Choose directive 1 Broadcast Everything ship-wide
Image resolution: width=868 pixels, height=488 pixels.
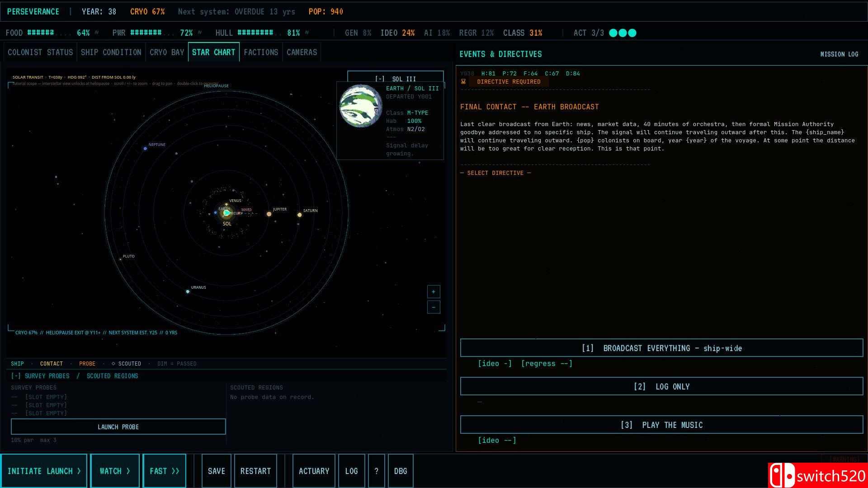click(661, 348)
